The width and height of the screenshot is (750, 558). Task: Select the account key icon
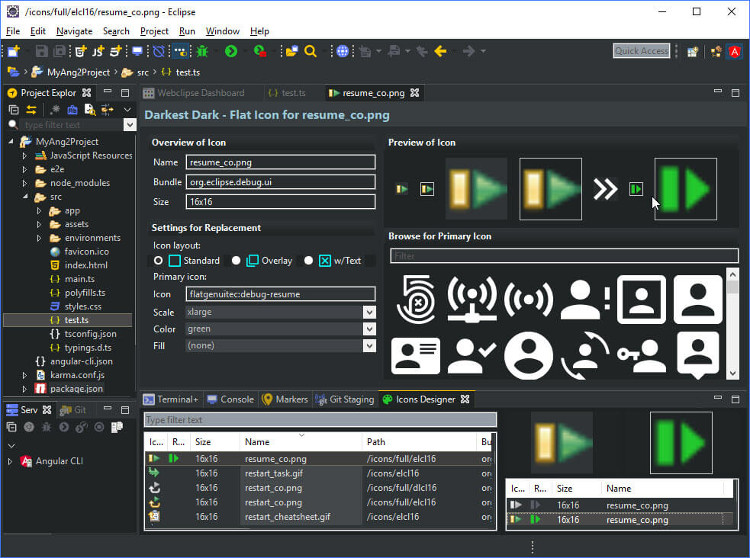[x=641, y=356]
